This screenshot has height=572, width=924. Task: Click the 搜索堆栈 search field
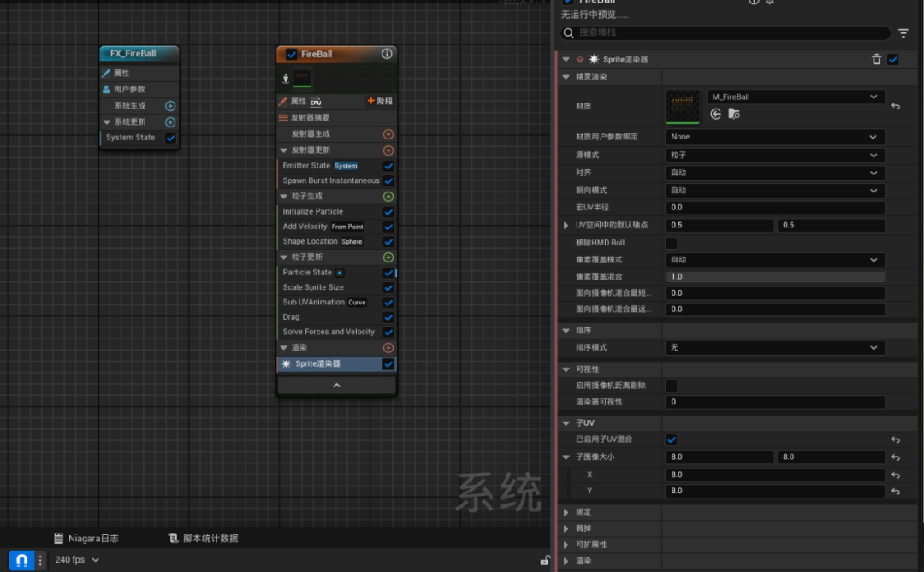(725, 32)
